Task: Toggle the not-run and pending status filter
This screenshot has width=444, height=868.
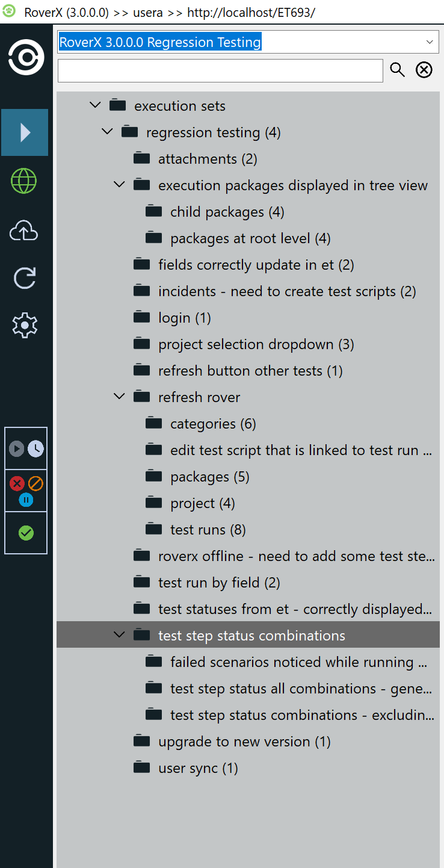Action: (26, 448)
